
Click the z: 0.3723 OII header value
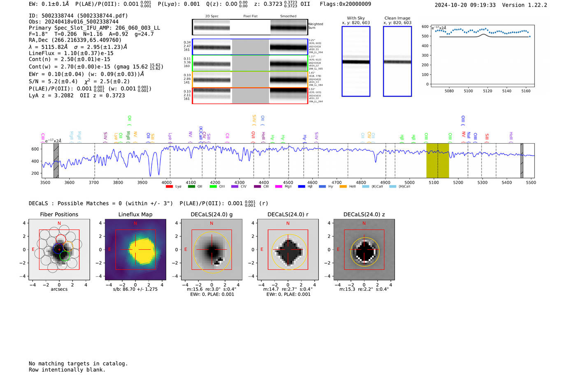pyautogui.click(x=282, y=4)
